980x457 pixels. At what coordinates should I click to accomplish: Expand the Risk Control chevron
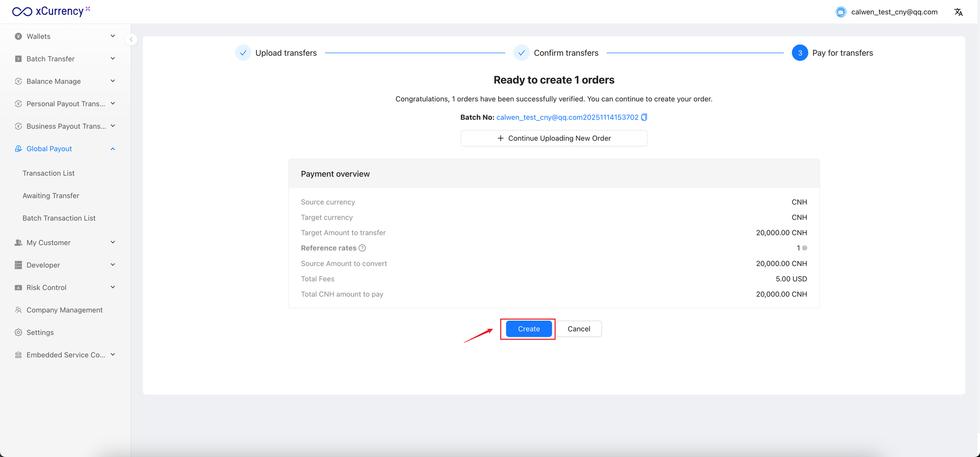click(x=113, y=287)
